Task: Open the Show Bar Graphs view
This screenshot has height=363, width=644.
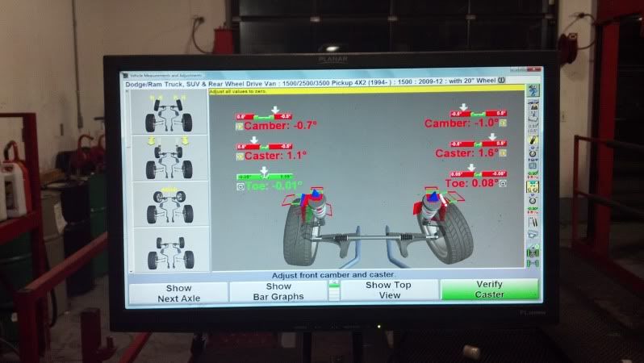Action: click(278, 291)
